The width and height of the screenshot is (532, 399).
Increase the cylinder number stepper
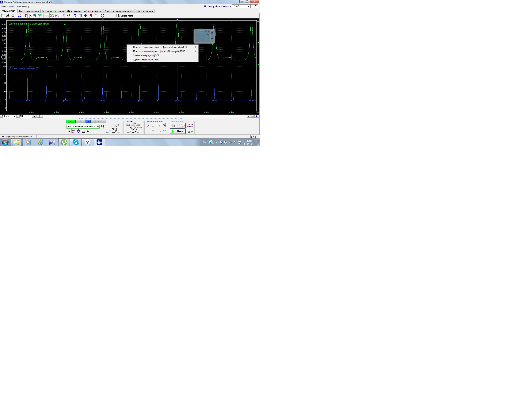(256, 6)
